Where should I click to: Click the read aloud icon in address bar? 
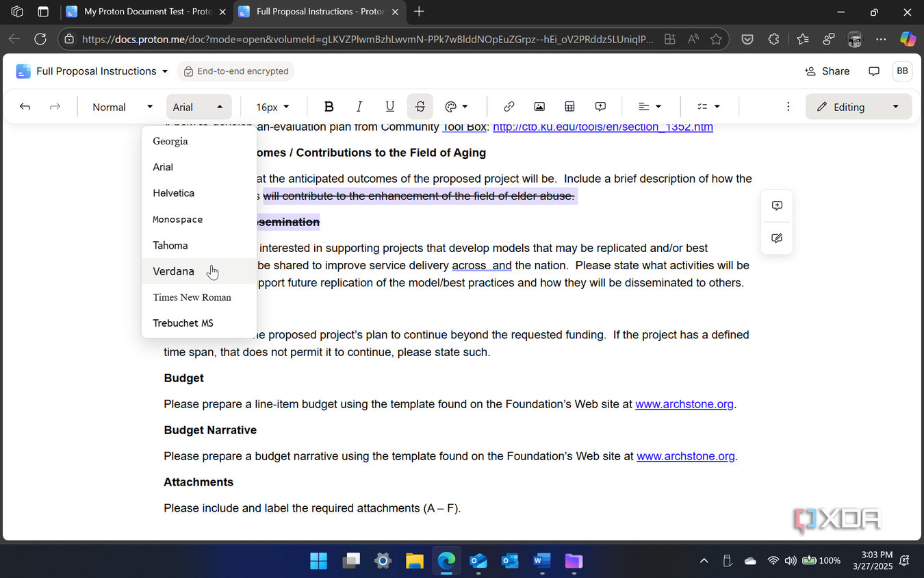pos(693,39)
